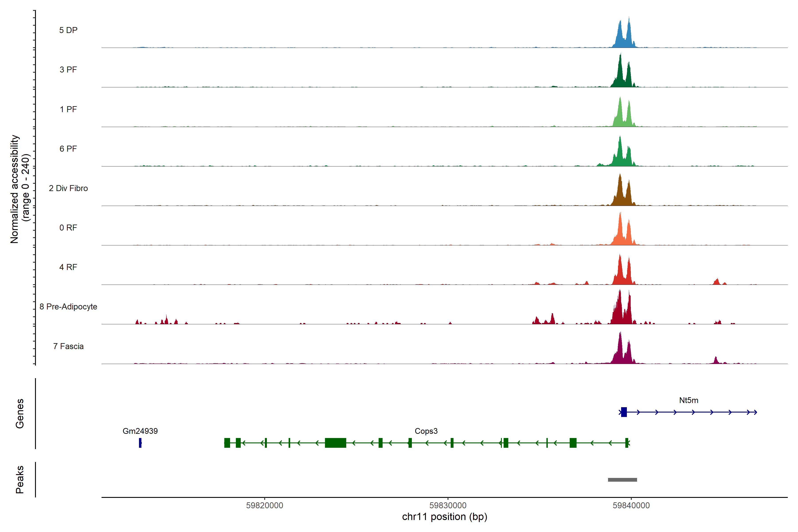798x532 pixels.
Task: Click the 59830000 x-axis tick label
Action: pyautogui.click(x=448, y=506)
